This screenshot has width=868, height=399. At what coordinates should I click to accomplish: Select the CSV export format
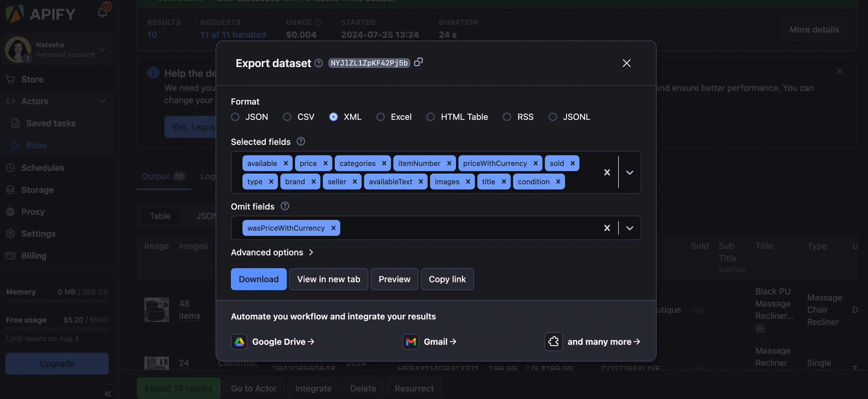[x=287, y=117]
